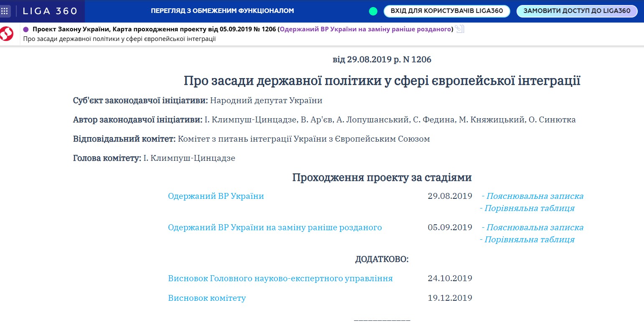Open the 'Висновок комітету' link
Viewport: 644px width, 325px height.
point(207,298)
